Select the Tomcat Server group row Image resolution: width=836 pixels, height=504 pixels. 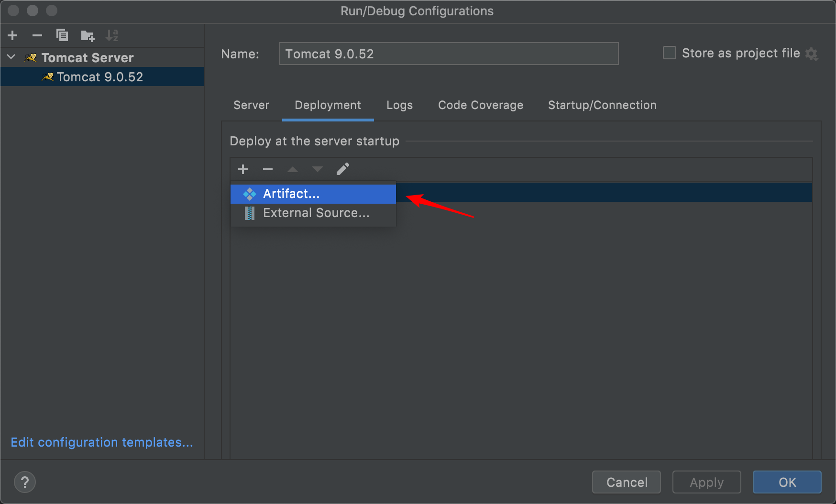point(102,57)
